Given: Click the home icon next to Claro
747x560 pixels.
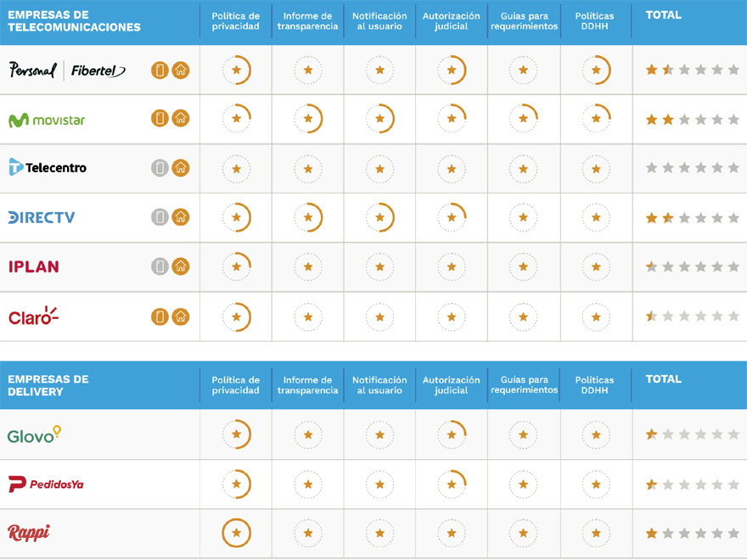Looking at the screenshot, I should pos(181,316).
